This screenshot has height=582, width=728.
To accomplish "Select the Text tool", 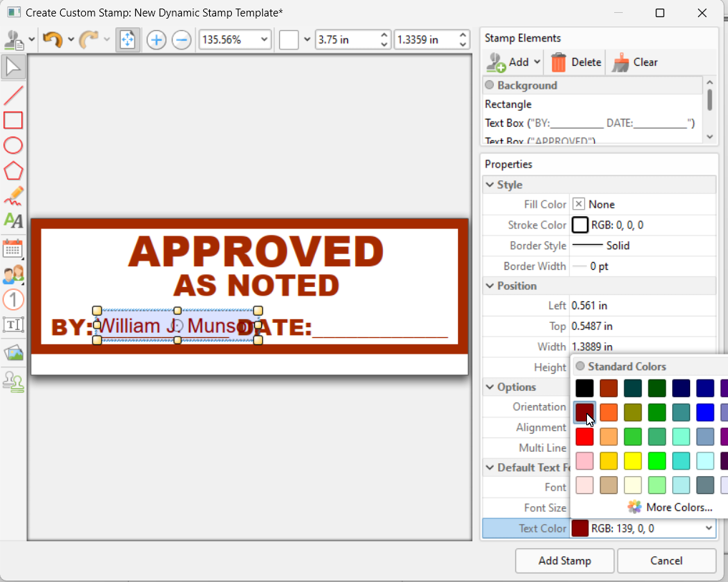I will (12, 222).
